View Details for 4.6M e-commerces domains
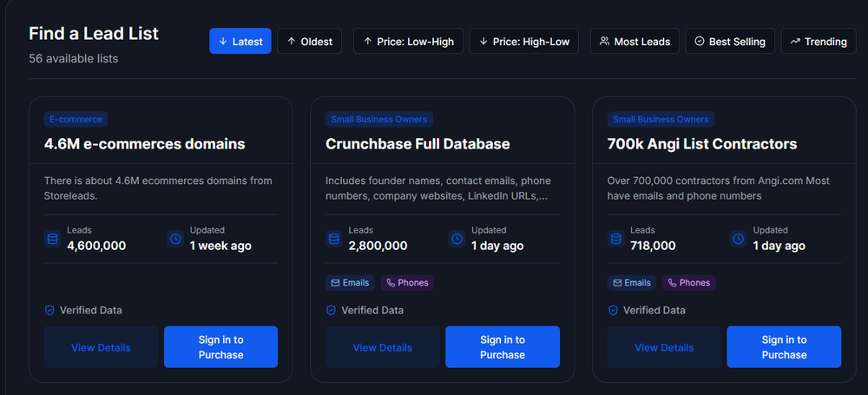 [x=101, y=346]
